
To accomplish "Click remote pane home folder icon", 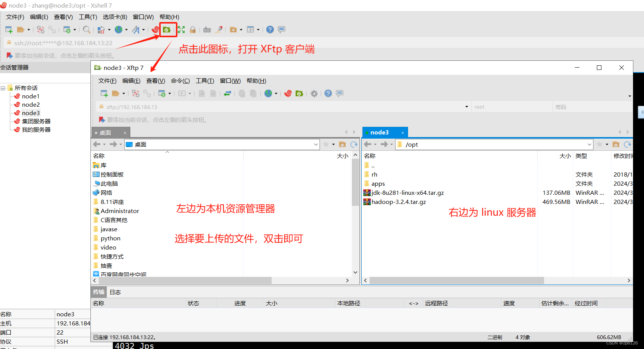I will coord(616,144).
